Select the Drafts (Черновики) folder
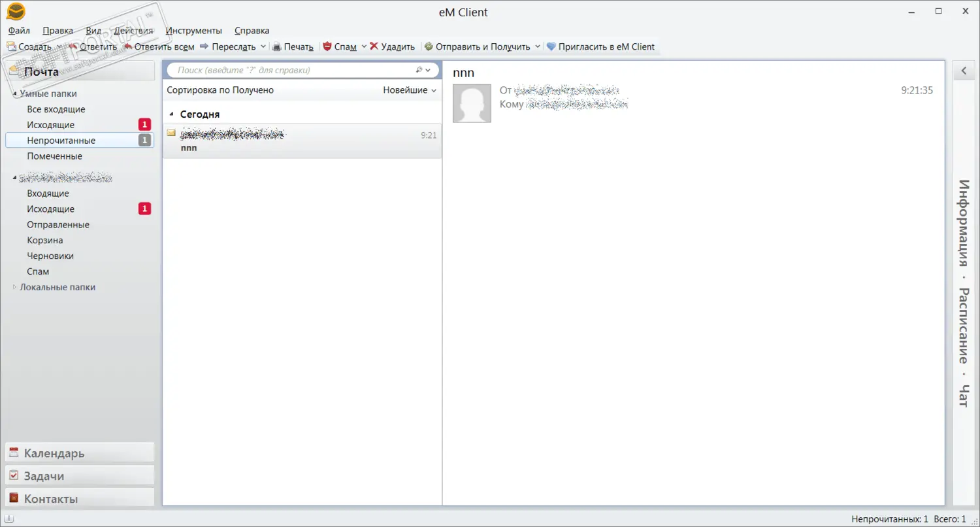The image size is (980, 527). [50, 256]
